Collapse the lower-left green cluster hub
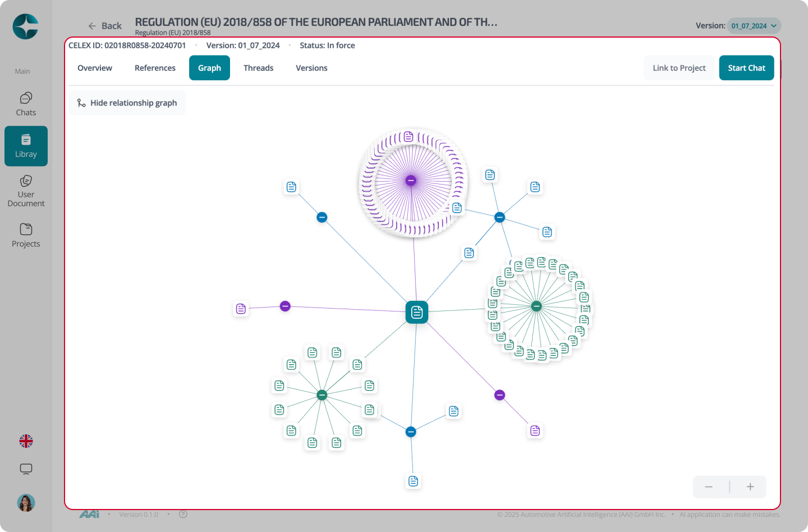The width and height of the screenshot is (808, 532). coord(322,395)
